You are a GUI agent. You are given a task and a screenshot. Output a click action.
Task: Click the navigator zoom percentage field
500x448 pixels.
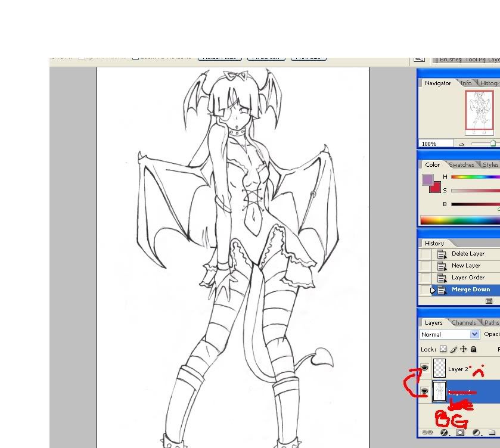point(436,144)
